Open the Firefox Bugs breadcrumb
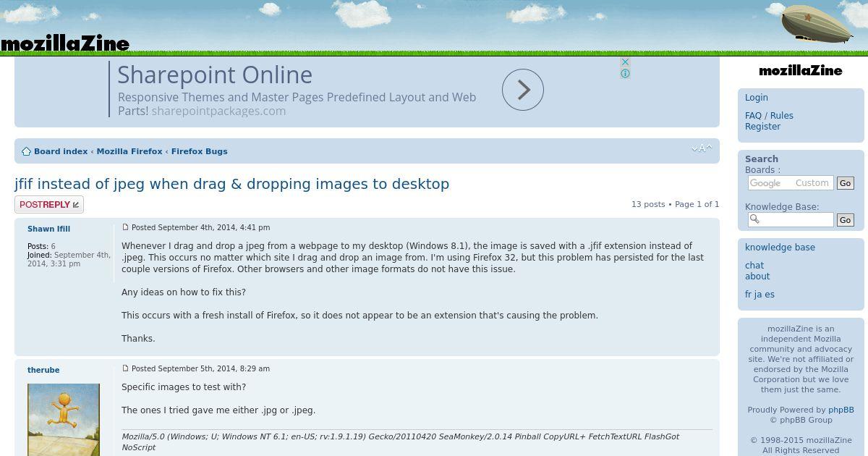This screenshot has height=456, width=868. click(199, 151)
